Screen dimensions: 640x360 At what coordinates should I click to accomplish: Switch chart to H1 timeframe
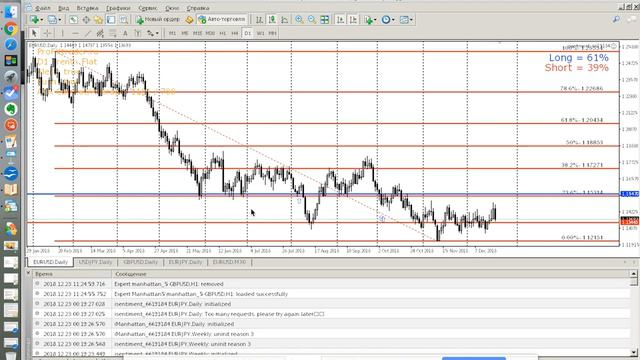click(223, 33)
